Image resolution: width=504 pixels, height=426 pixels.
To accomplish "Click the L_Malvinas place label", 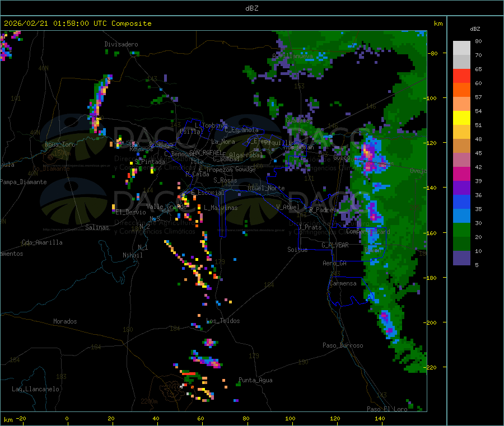I will coord(221,208).
